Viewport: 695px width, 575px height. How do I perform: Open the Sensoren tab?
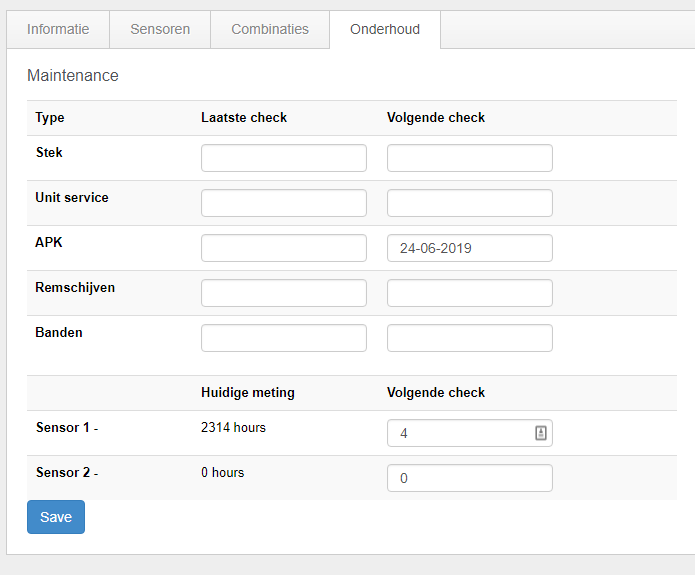[x=160, y=29]
